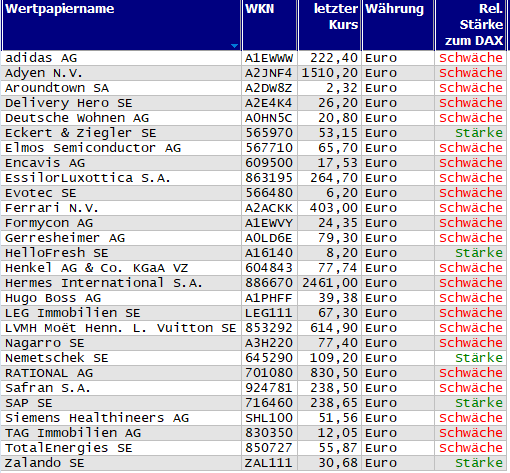The height and width of the screenshot is (473, 510).
Task: Click the Schwäche cell for TotalEnergies SE
Action: tap(471, 448)
